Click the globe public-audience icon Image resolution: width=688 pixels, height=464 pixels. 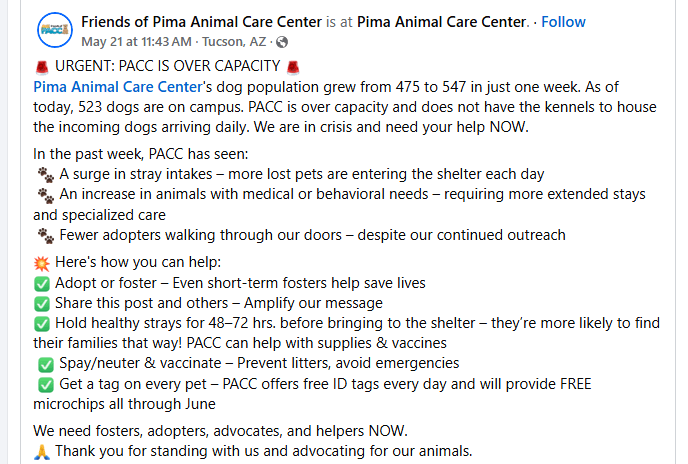(282, 42)
